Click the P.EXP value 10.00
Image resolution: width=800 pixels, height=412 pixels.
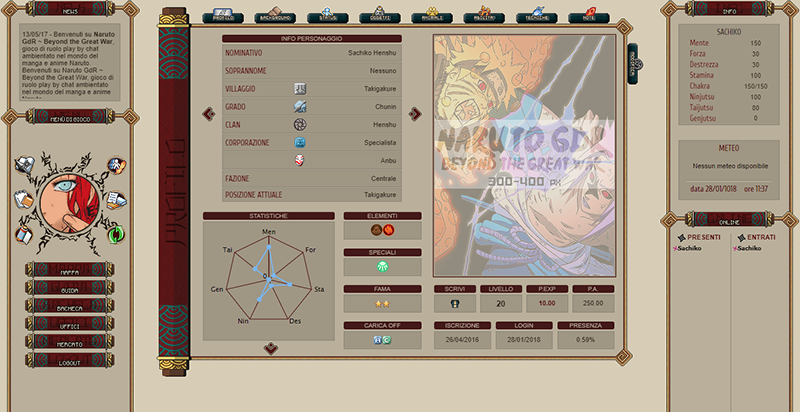click(547, 303)
